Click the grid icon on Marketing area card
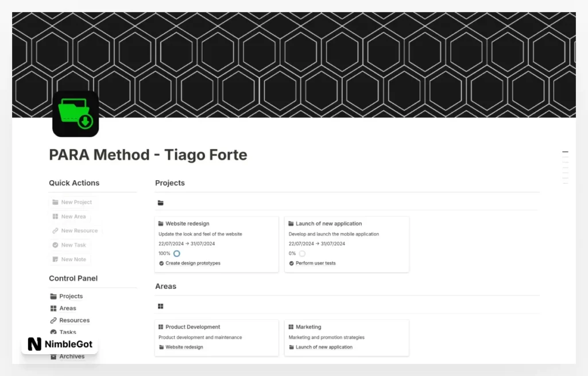This screenshot has width=588, height=376. [x=291, y=327]
